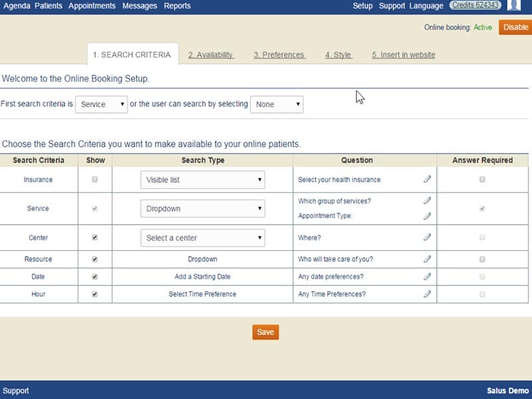
Task: Click pencil icon beside 'Appointment Type:'
Action: [x=427, y=215]
